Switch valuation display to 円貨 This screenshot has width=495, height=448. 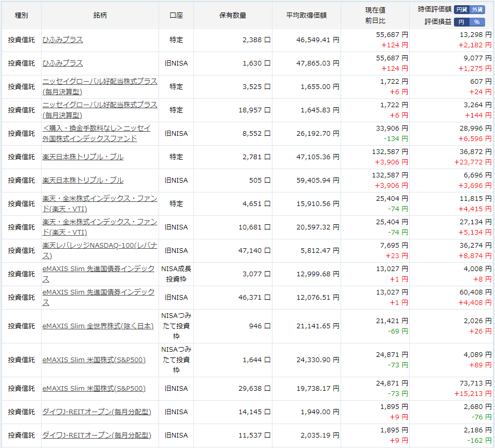(462, 10)
